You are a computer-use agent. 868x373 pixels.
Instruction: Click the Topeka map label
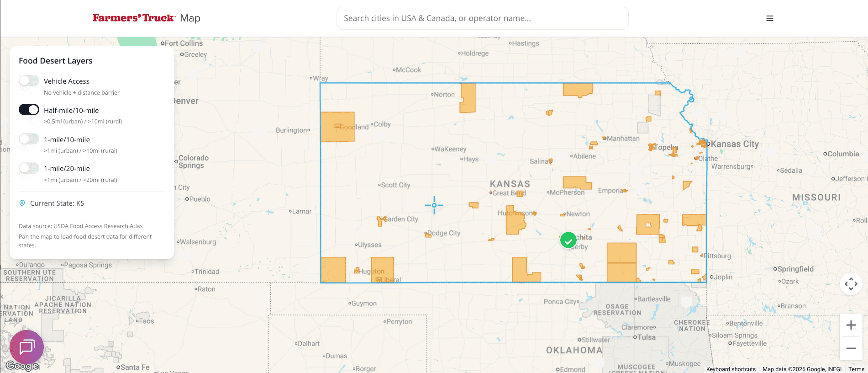tap(666, 148)
